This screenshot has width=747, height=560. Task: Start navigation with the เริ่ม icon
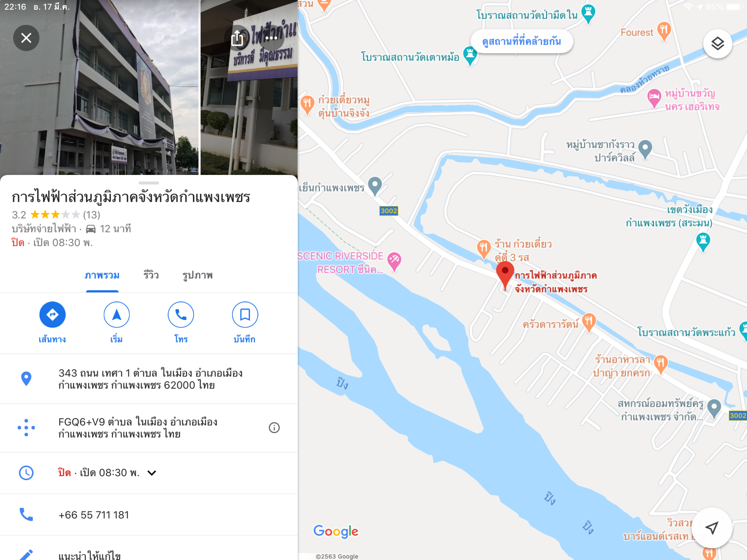coord(117,315)
